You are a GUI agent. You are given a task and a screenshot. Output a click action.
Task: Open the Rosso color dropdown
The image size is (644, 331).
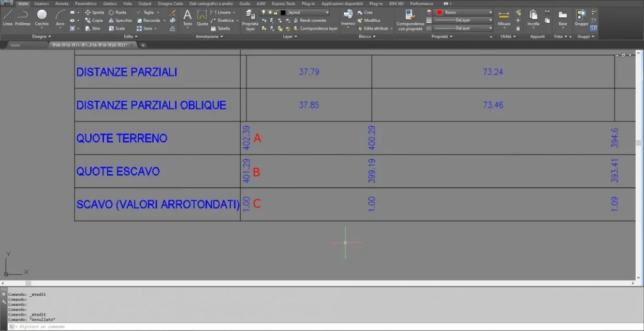pos(464,12)
